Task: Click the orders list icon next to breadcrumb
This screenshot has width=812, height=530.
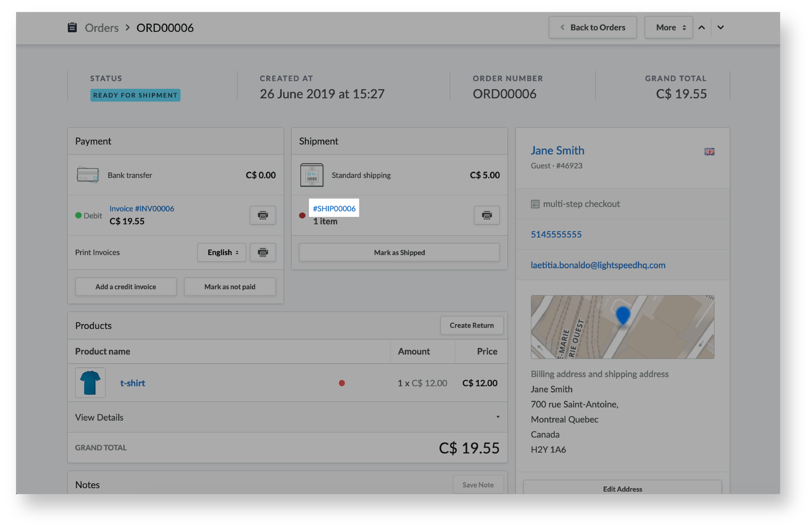Action: 71,27
